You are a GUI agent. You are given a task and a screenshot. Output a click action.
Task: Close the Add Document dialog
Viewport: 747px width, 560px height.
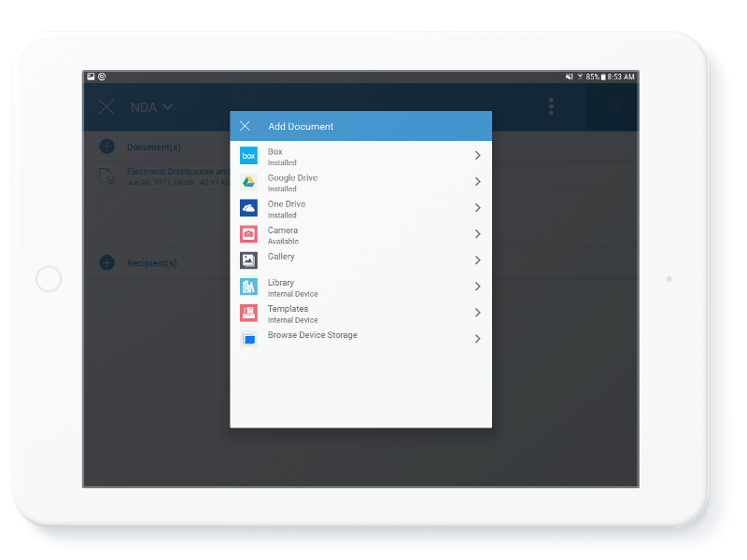pos(245,126)
